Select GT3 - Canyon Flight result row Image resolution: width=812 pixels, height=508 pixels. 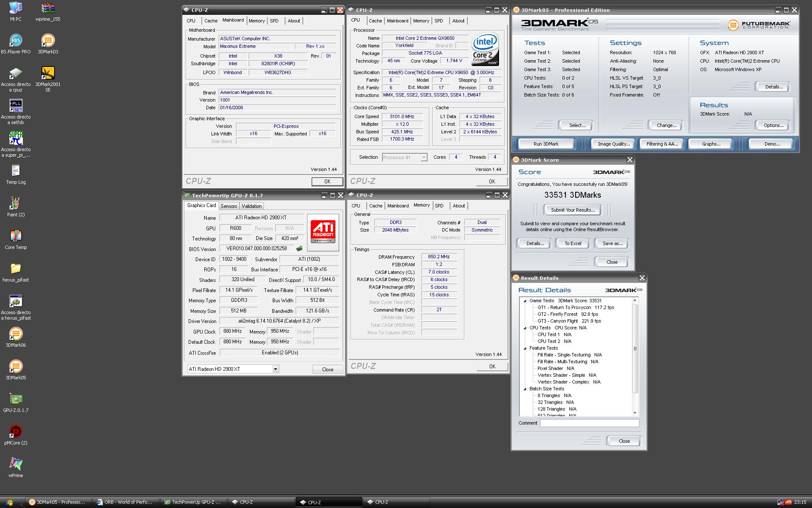tap(569, 321)
